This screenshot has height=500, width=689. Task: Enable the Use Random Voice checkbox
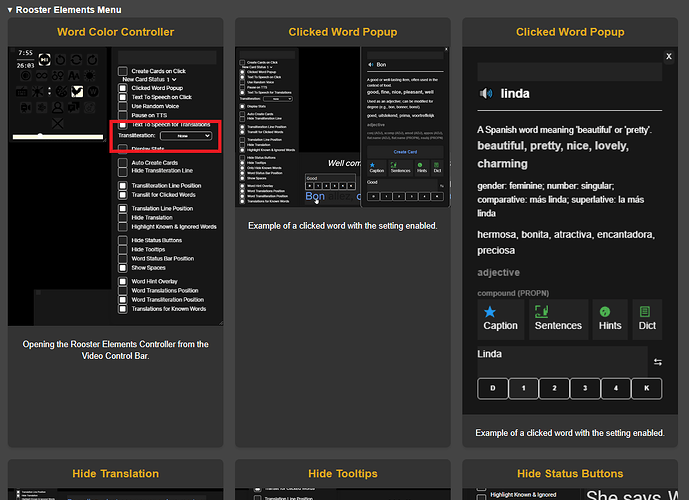(124, 105)
